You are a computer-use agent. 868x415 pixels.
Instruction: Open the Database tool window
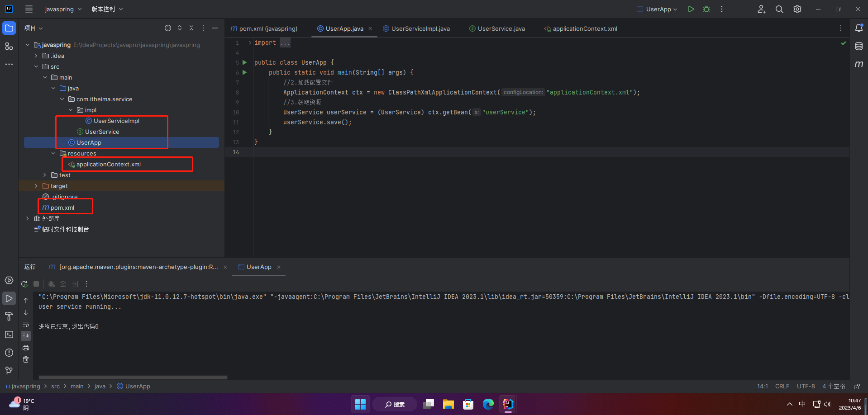tap(858, 46)
